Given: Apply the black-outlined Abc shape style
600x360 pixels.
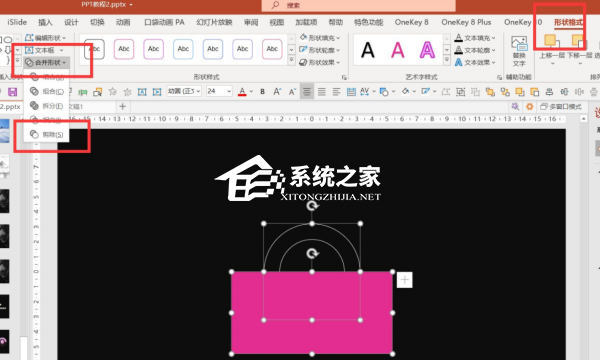Looking at the screenshot, I should tap(94, 49).
